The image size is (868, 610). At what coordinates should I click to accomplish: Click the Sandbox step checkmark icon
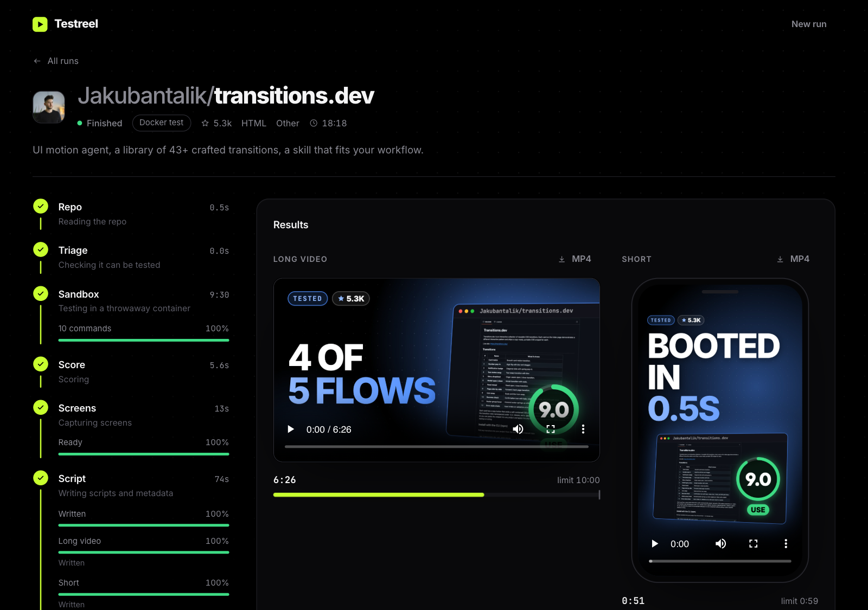click(41, 294)
